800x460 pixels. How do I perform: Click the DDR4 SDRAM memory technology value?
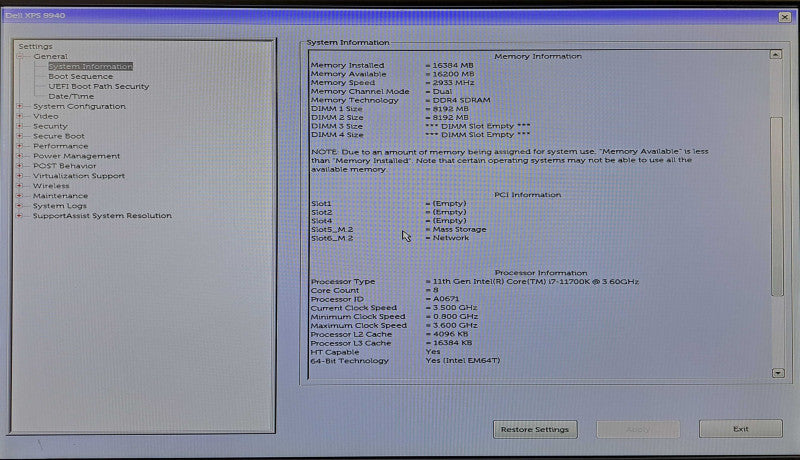click(461, 100)
